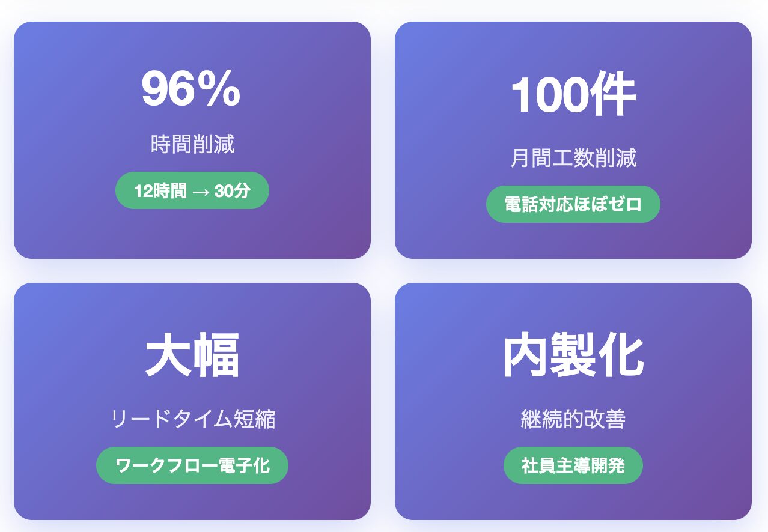Image resolution: width=768 pixels, height=532 pixels.
Task: Click the 電話対応ほぼゼロ green badge
Action: 573,204
